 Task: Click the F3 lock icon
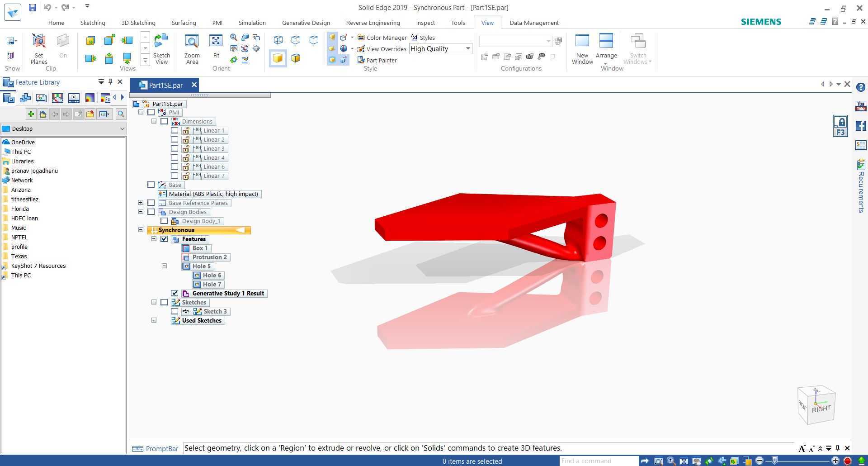pyautogui.click(x=840, y=126)
